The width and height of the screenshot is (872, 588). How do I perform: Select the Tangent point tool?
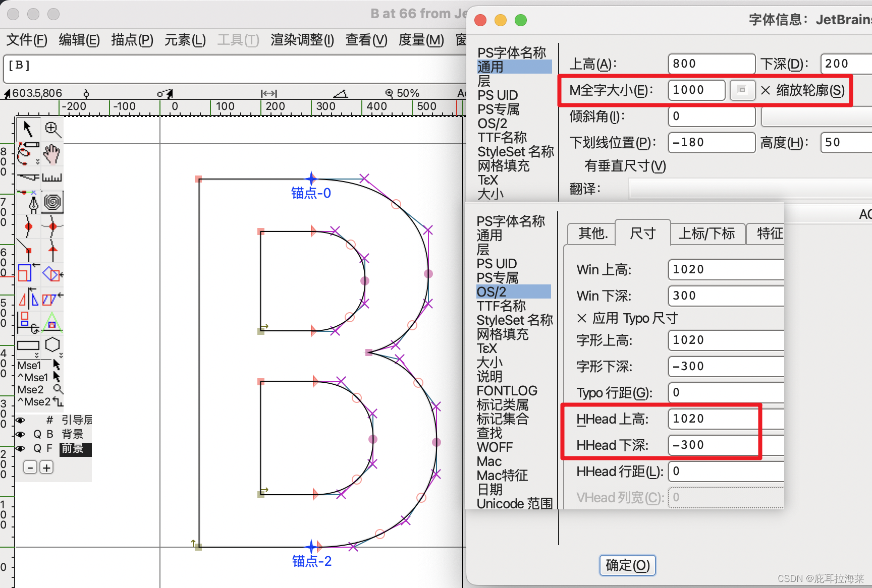click(x=52, y=250)
